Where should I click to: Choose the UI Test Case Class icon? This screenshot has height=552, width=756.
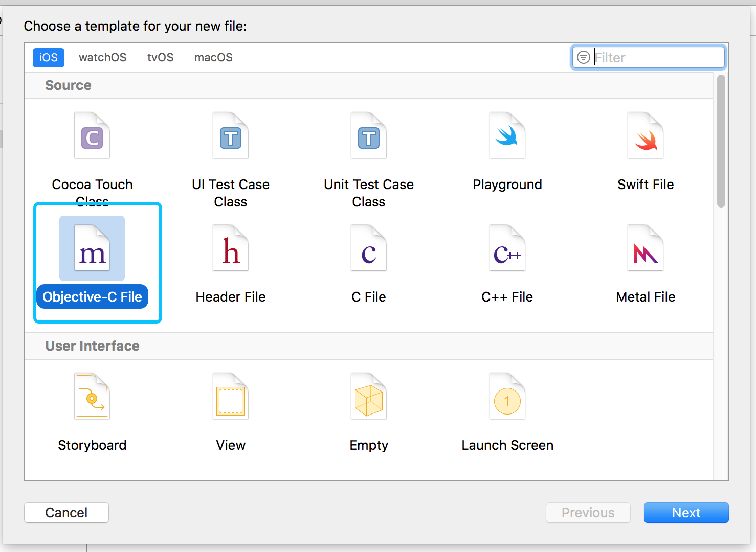(231, 135)
